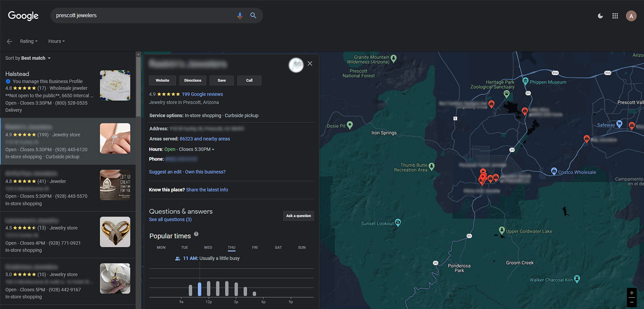Select the SUN popular times tab

click(x=302, y=247)
